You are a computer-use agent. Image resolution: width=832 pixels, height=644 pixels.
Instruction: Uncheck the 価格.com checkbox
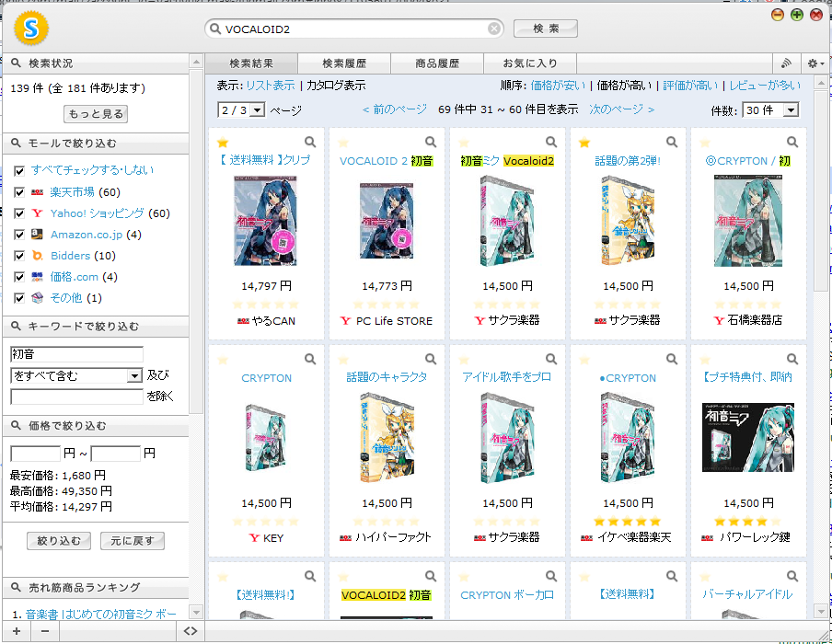pos(19,277)
